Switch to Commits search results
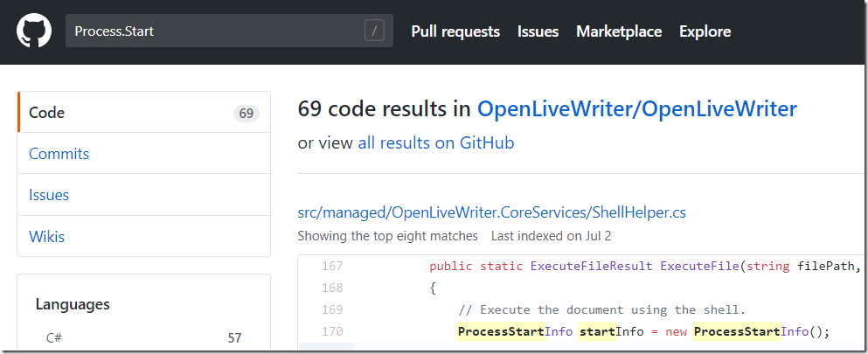Screen dimensions: 868x354 point(144,154)
